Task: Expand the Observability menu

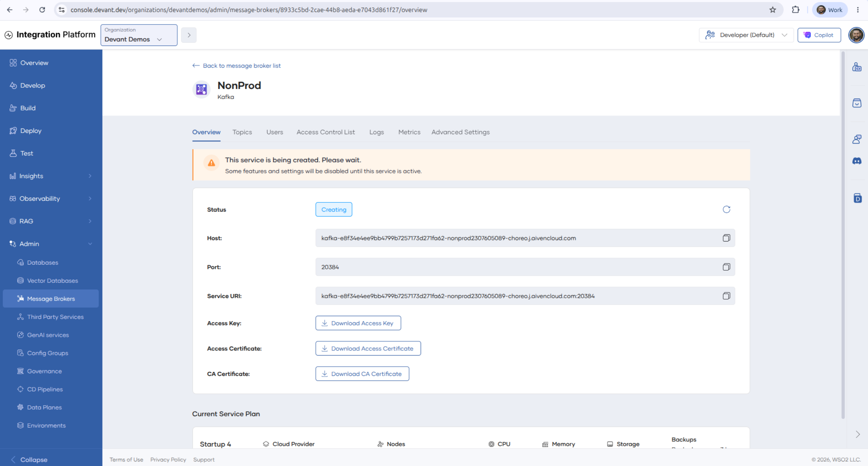Action: click(x=51, y=199)
